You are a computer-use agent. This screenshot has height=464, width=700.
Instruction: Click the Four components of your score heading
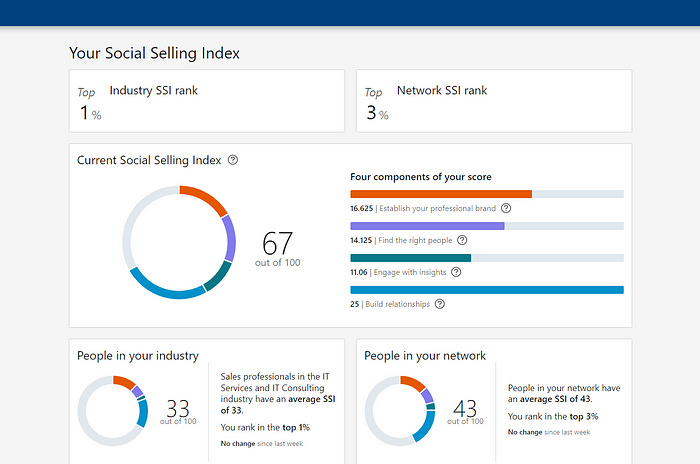point(421,177)
